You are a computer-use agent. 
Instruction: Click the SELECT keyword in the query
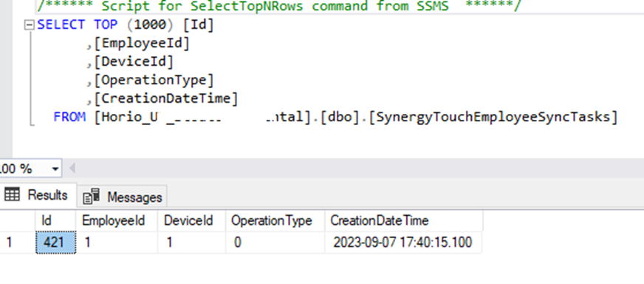click(61, 24)
